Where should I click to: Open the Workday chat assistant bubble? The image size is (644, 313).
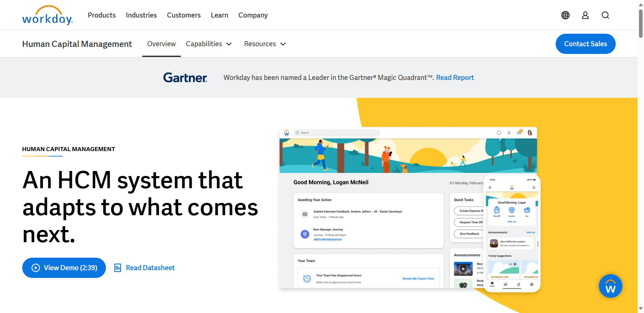coord(610,286)
